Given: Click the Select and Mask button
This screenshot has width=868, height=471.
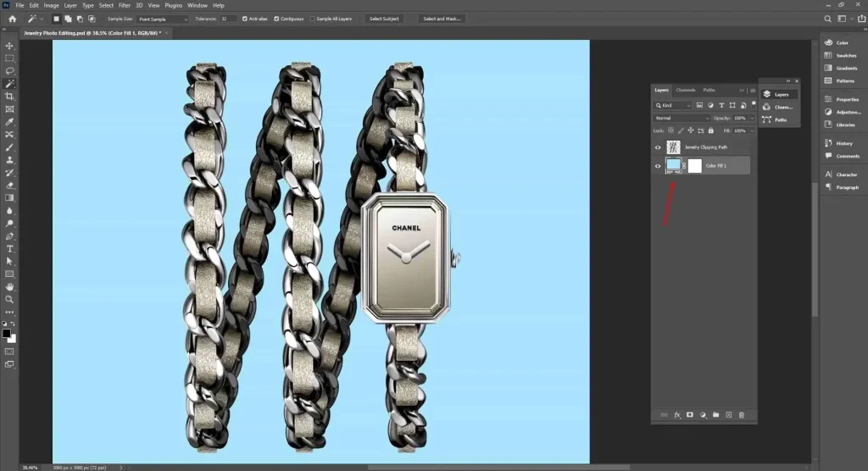Looking at the screenshot, I should click(441, 19).
